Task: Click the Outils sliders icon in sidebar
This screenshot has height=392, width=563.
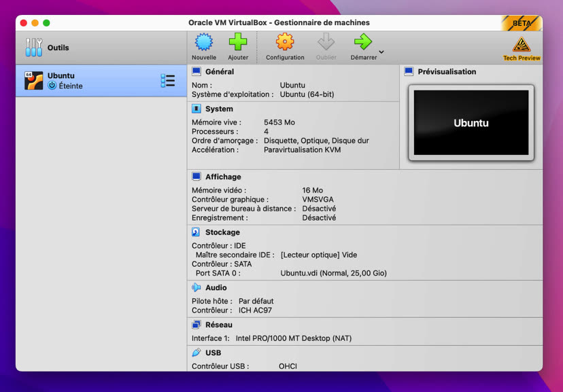Action: pyautogui.click(x=34, y=46)
